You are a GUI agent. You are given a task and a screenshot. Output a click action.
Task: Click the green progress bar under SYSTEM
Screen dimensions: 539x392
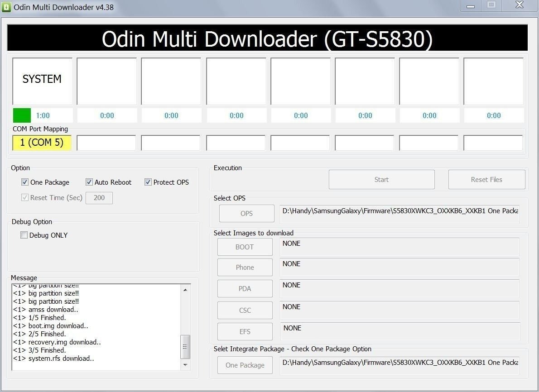click(x=22, y=115)
